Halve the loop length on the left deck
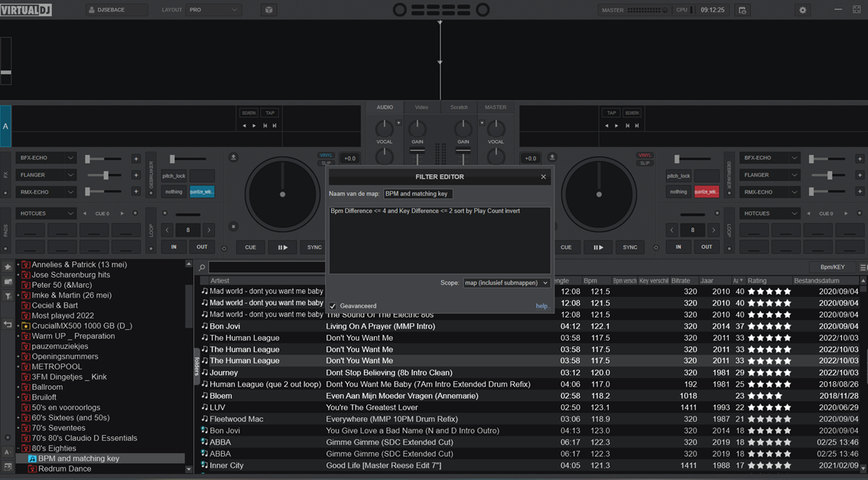The image size is (868, 480). tap(167, 230)
